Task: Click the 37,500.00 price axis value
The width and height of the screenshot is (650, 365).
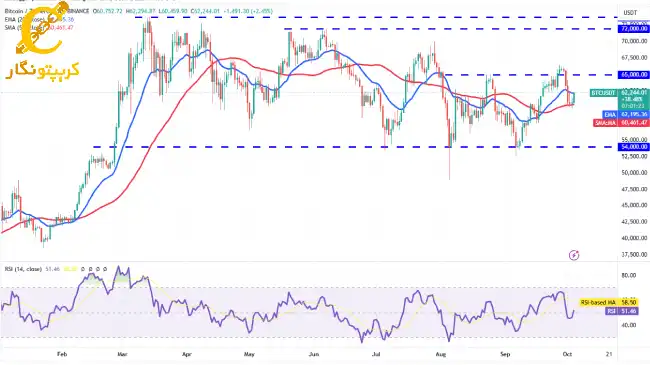Action: tap(634, 255)
